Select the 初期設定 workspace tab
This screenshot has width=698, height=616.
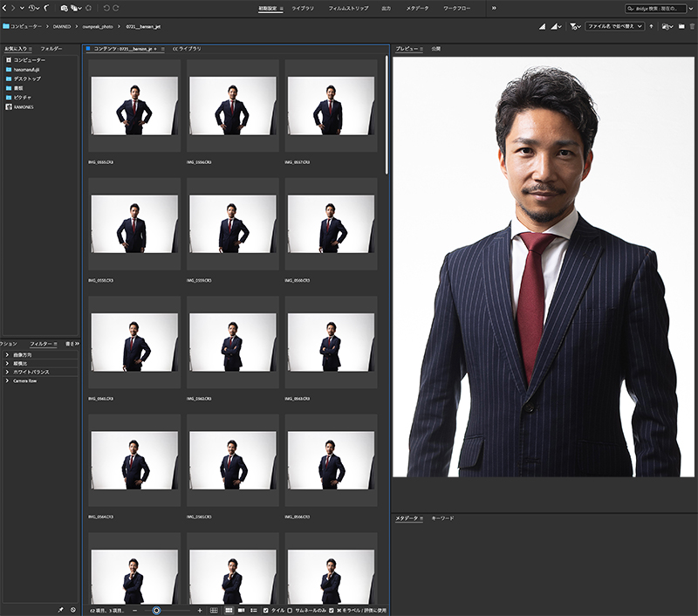click(x=268, y=9)
